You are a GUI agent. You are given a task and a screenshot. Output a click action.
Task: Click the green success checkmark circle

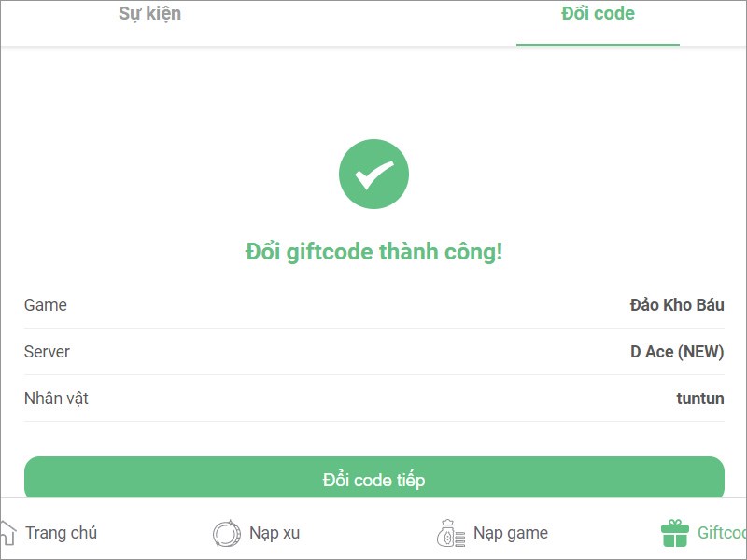(x=373, y=174)
